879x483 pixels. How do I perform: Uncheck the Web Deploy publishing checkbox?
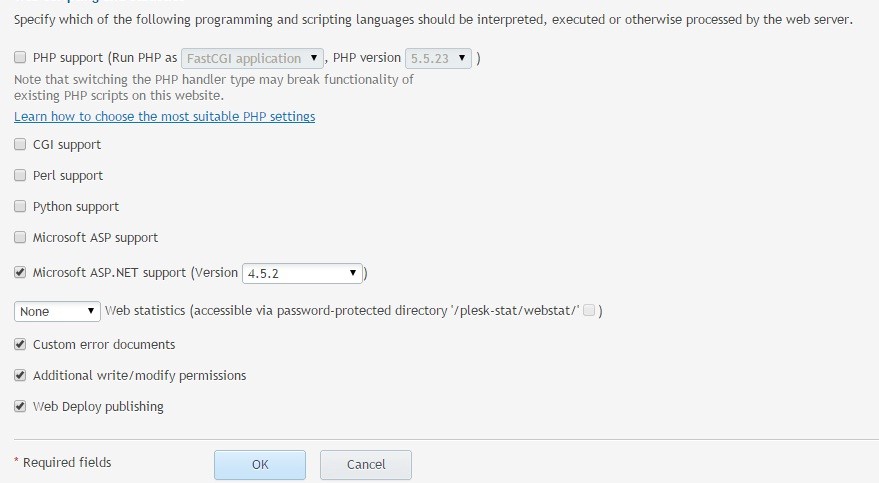[21, 407]
